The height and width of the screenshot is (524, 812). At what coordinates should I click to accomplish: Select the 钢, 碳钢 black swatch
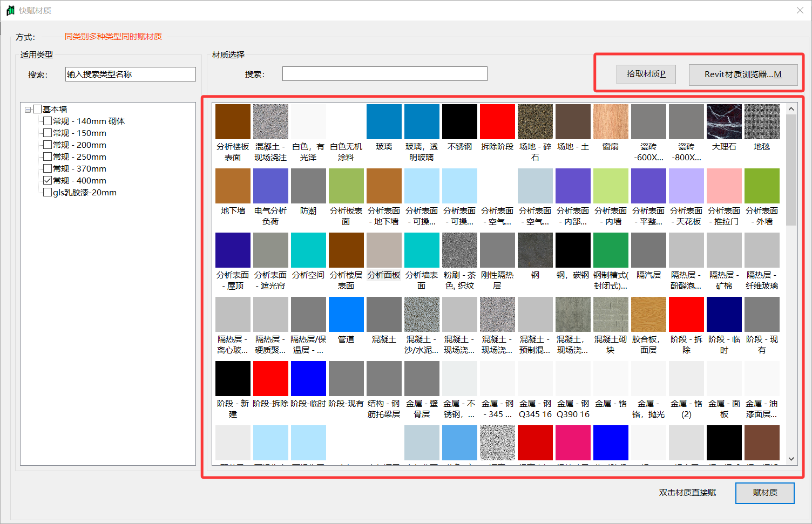click(x=573, y=250)
